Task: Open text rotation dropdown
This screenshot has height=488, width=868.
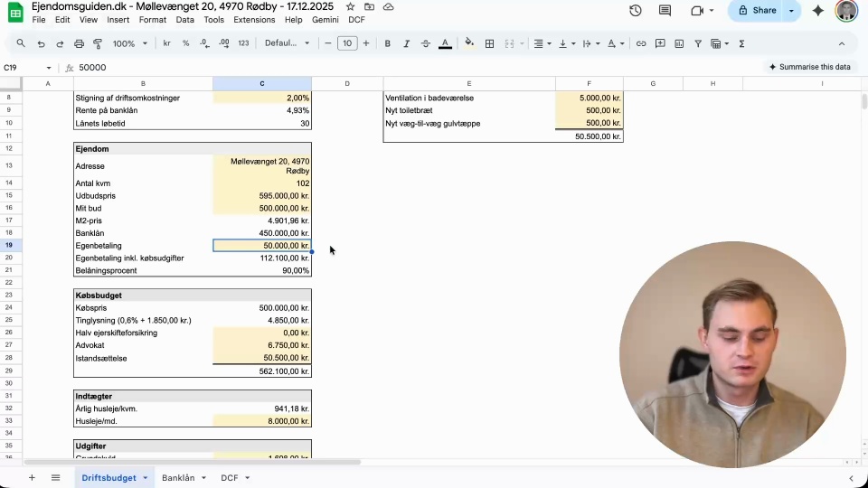Action: (x=615, y=43)
